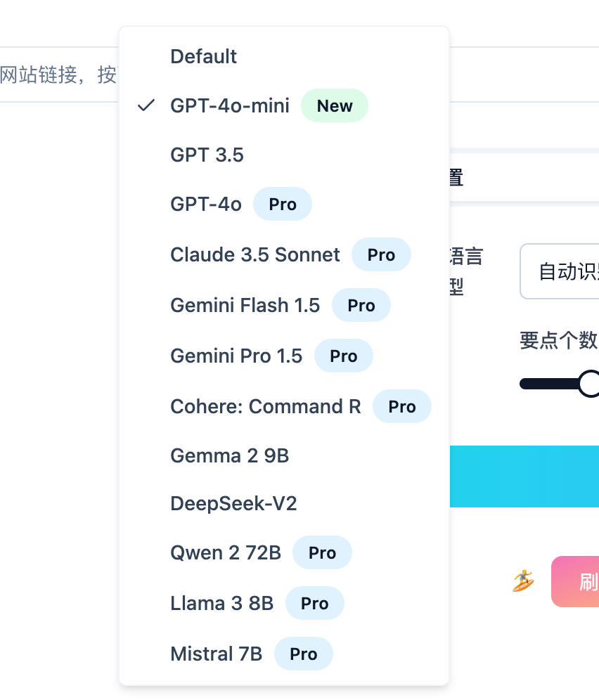Choose Claude 3.5 Sonnet model

tap(255, 254)
